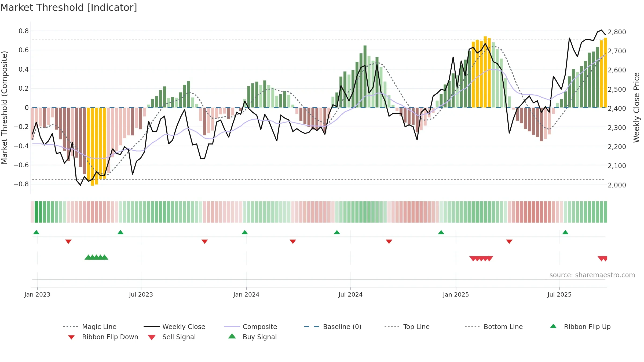Viewport: 644px width, 362px height.
Task: Toggle the Weekly Close legend entry
Action: pos(174,327)
